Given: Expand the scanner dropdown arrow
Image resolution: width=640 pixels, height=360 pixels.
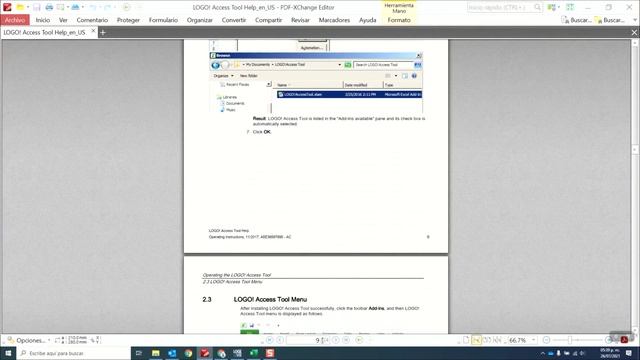Looking at the screenshot, I should (x=83, y=7).
